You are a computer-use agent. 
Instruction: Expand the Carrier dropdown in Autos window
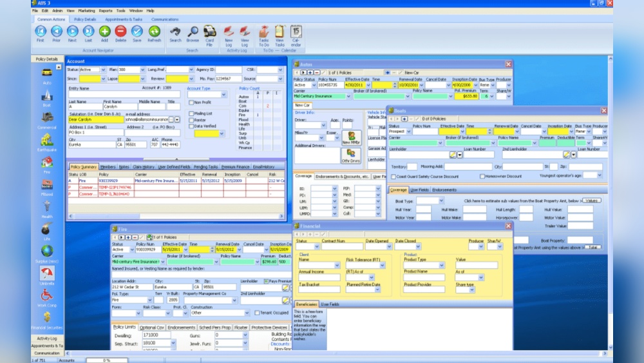pyautogui.click(x=348, y=96)
